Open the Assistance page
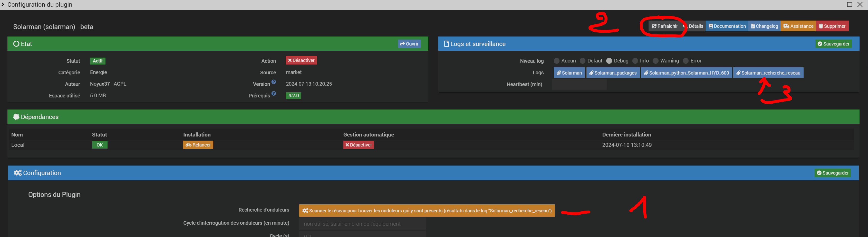This screenshot has width=868, height=237. click(798, 26)
